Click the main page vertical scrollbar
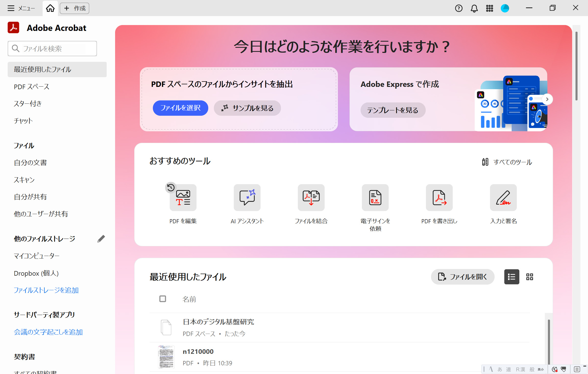 pyautogui.click(x=576, y=66)
